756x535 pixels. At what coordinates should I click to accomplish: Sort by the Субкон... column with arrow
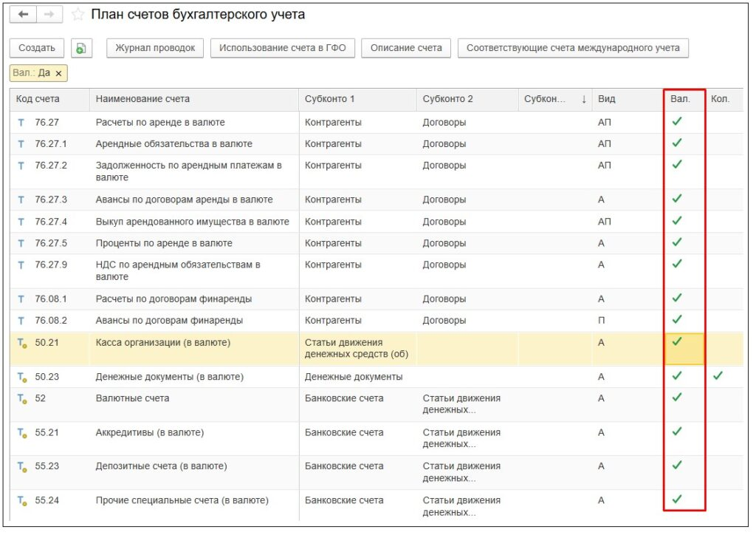pos(554,99)
